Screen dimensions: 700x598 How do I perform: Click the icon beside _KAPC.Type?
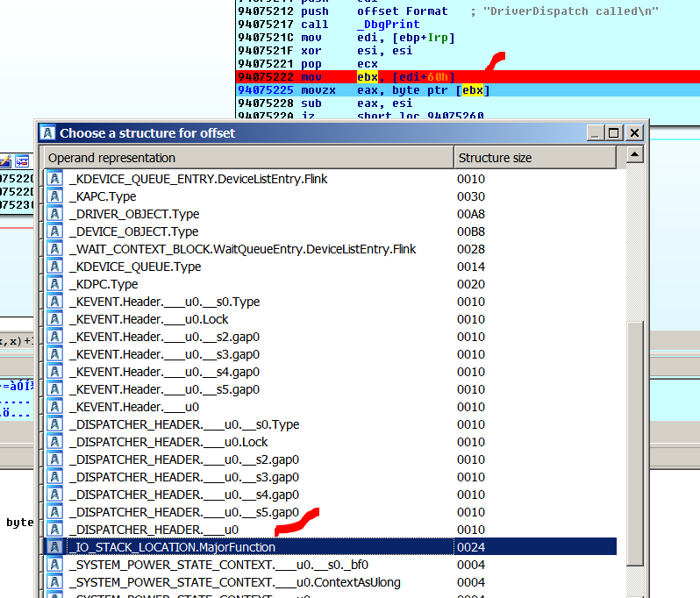(x=54, y=196)
